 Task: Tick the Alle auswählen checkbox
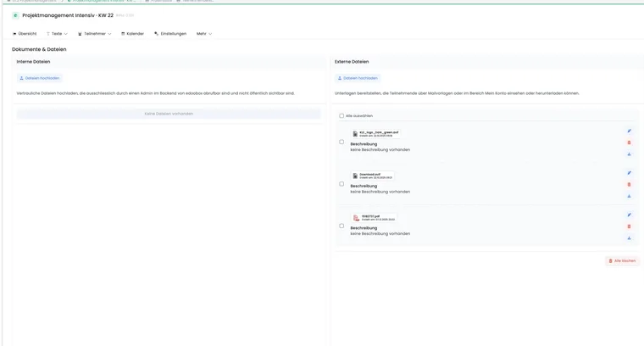point(341,116)
